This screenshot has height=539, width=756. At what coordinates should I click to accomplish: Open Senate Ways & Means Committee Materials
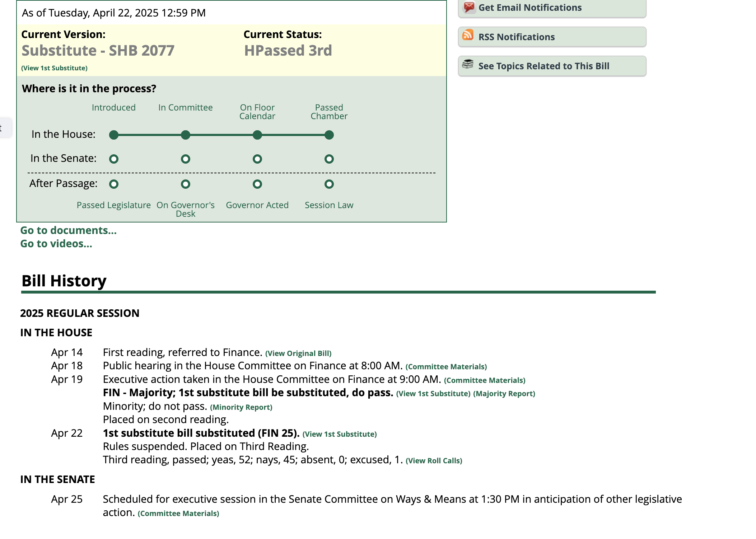178,514
